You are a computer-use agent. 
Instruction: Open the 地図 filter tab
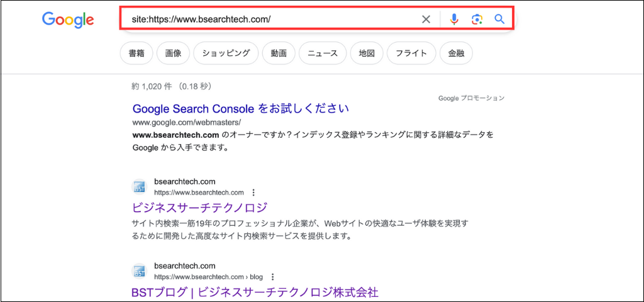pos(367,53)
